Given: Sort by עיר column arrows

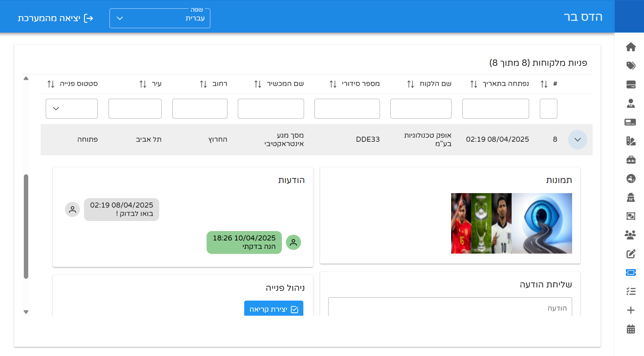Looking at the screenshot, I should pyautogui.click(x=143, y=84).
